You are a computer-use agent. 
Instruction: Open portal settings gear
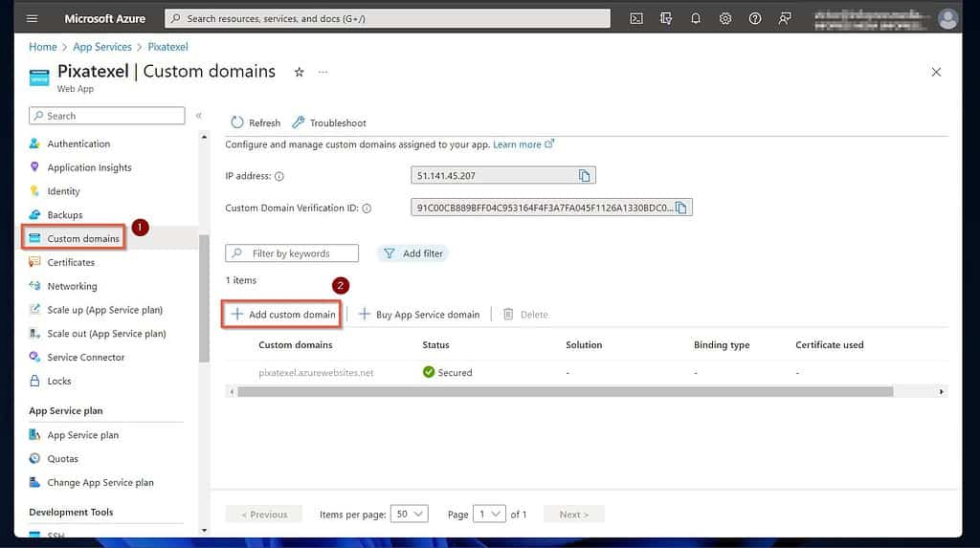725,19
